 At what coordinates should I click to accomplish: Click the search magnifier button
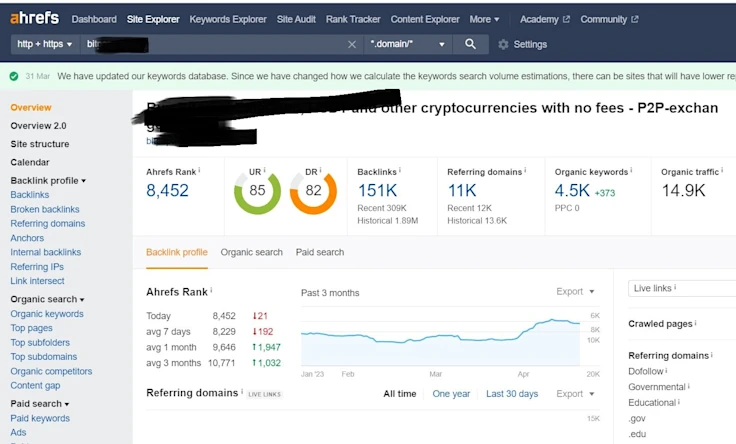tap(470, 44)
